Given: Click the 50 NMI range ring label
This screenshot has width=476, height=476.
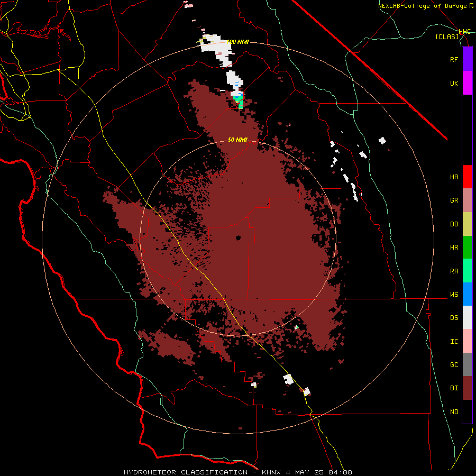Looking at the screenshot, I should tap(237, 140).
